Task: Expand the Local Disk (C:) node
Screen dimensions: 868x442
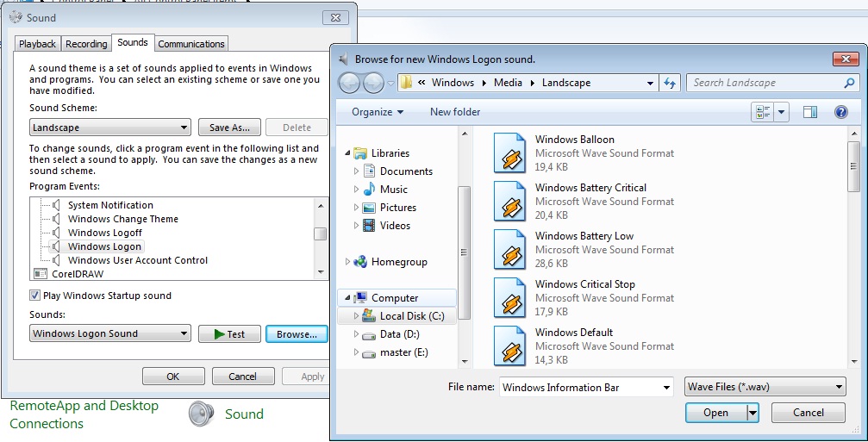Action: click(x=357, y=316)
